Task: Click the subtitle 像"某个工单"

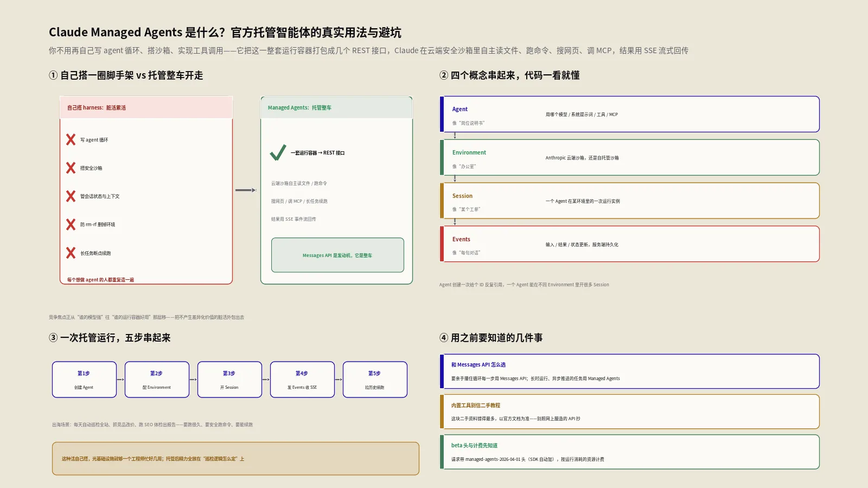Action: pos(467,209)
